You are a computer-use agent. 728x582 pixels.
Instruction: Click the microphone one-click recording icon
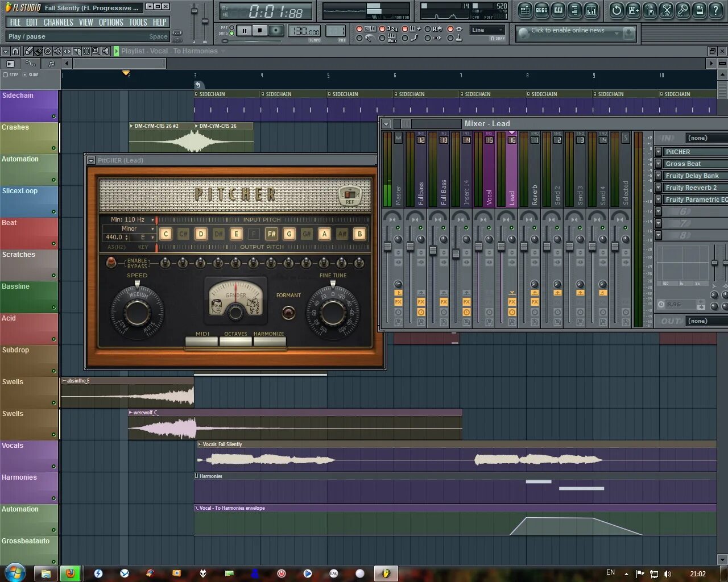[x=683, y=10]
